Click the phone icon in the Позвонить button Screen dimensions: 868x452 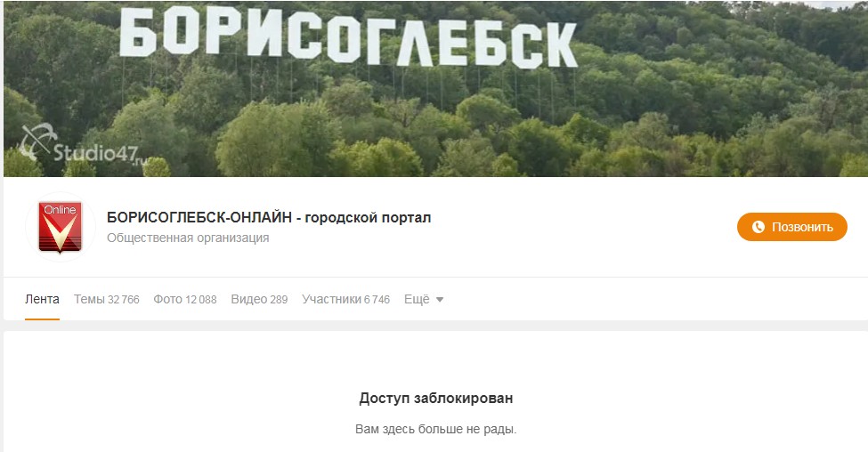[758, 227]
